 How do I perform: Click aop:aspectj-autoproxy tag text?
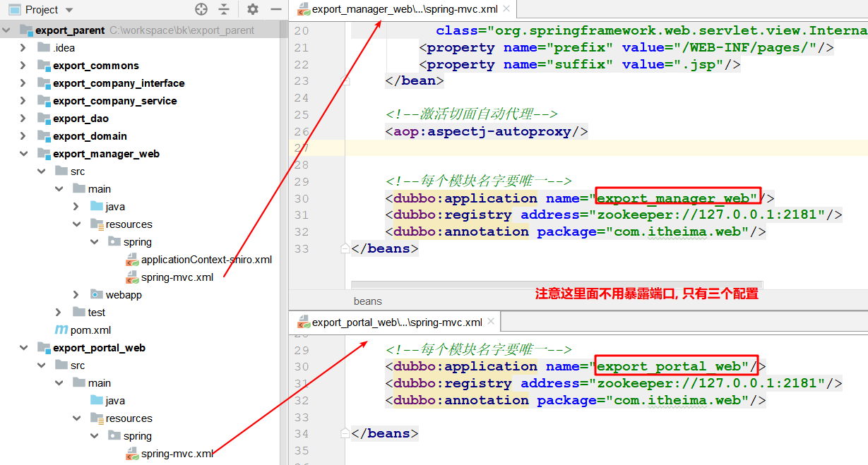pos(487,131)
